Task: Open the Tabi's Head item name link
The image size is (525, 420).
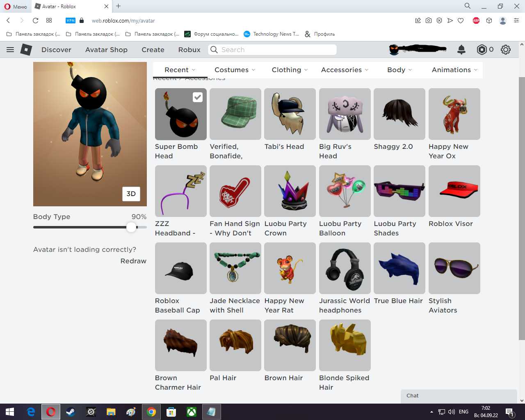Action: 284,146
